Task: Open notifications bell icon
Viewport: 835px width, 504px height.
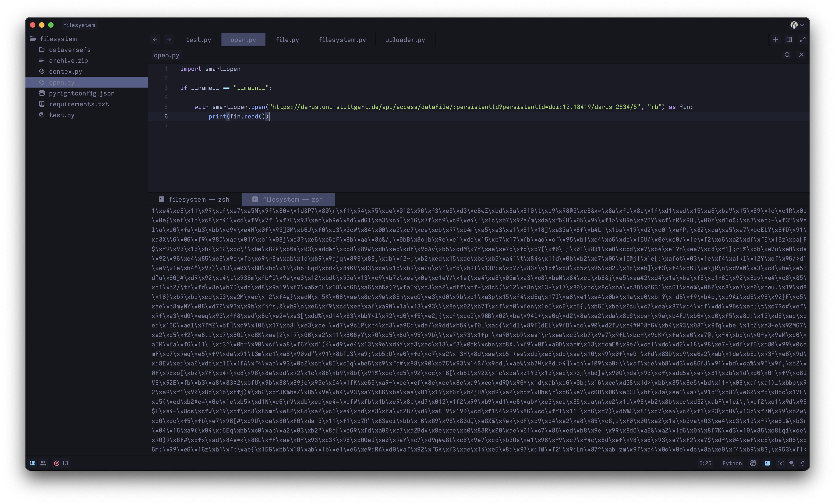Action: pyautogui.click(x=803, y=463)
